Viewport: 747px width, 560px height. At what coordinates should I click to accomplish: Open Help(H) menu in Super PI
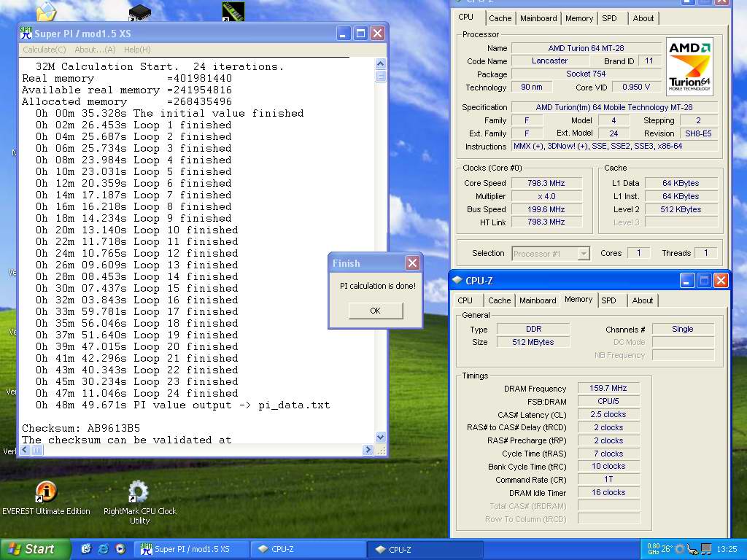[x=137, y=50]
